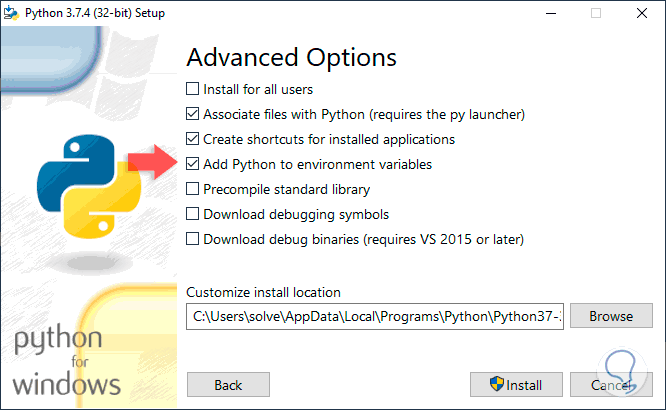Tick Download debug binaries checkbox
Image resolution: width=666 pixels, height=410 pixels.
[x=193, y=239]
